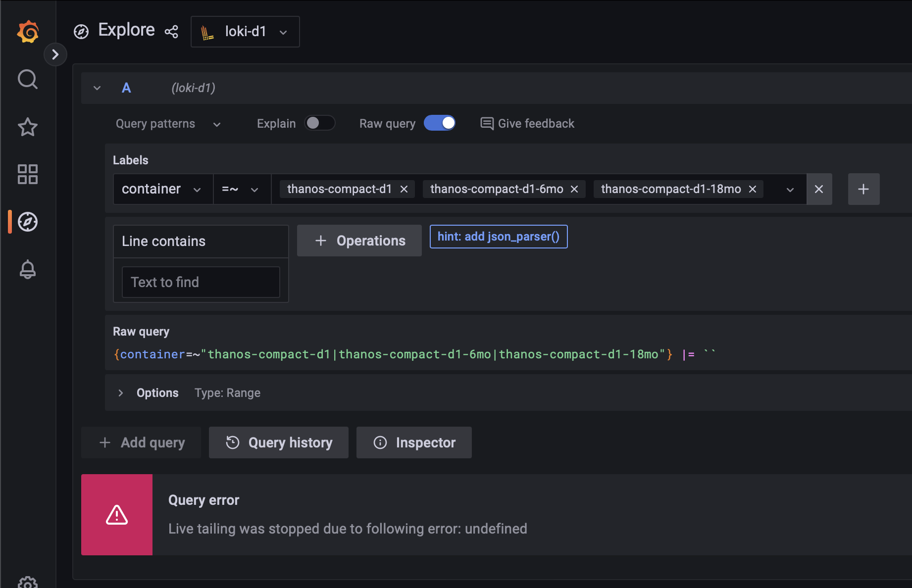Click the Live tailing error message
Viewport: 912px width, 588px height.
tap(348, 529)
